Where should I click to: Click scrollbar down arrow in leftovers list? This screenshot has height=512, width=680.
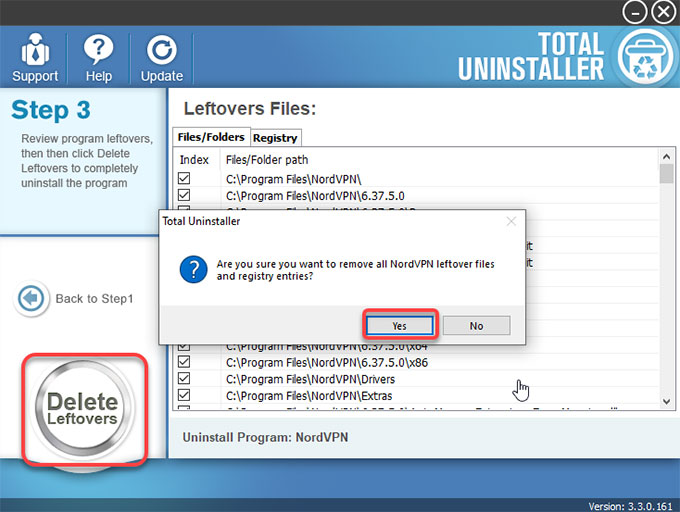667,402
